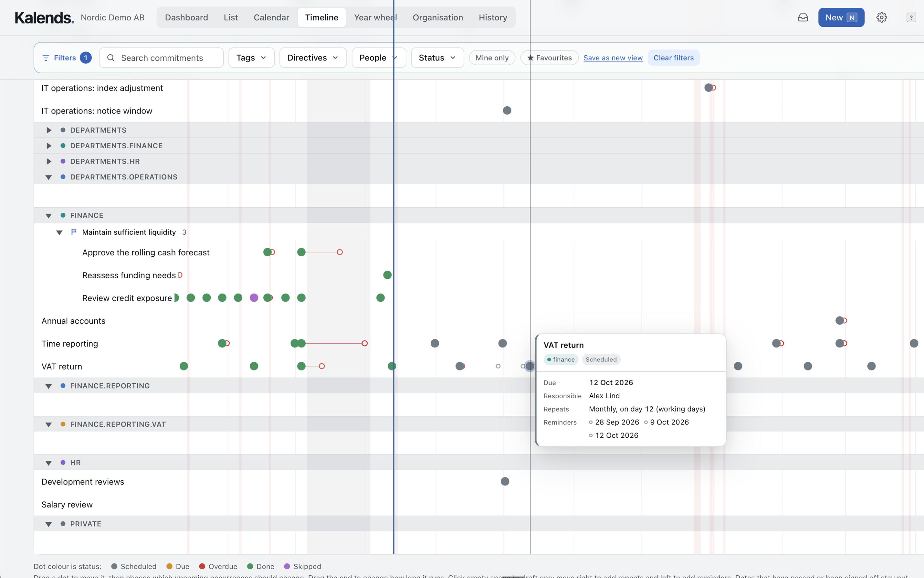
Task: Click the finance tag in VAT return popup
Action: [x=561, y=359]
